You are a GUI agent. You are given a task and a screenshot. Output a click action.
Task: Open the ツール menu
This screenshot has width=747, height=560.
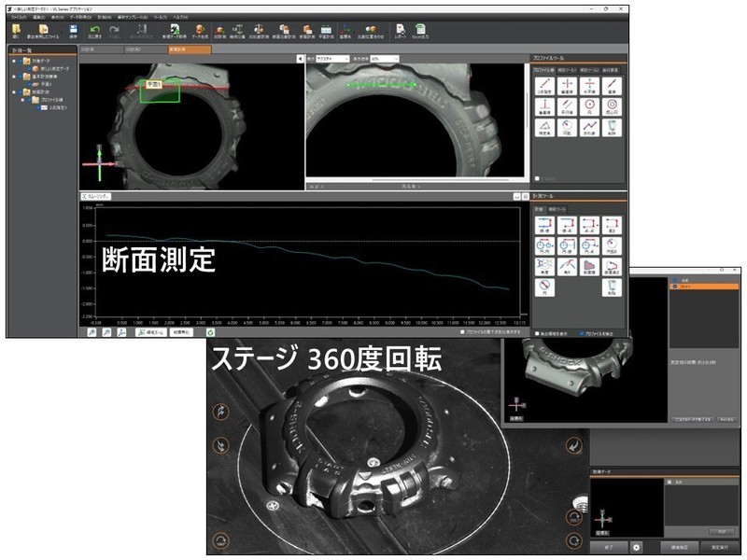click(x=160, y=17)
